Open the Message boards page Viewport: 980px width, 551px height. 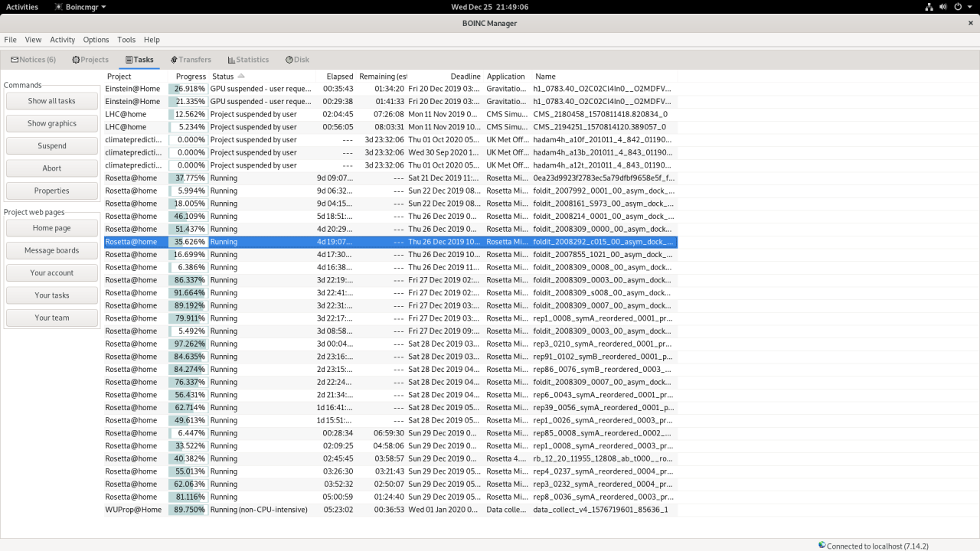click(x=52, y=250)
